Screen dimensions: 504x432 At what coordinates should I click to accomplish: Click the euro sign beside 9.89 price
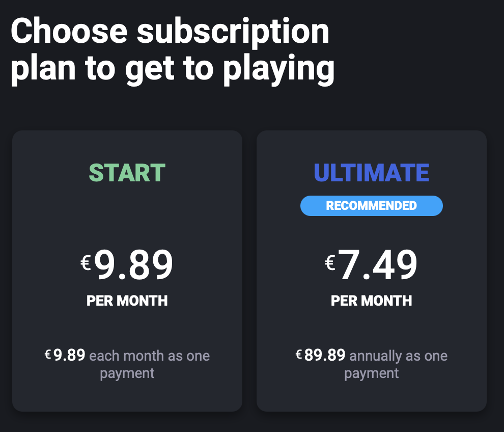(86, 263)
